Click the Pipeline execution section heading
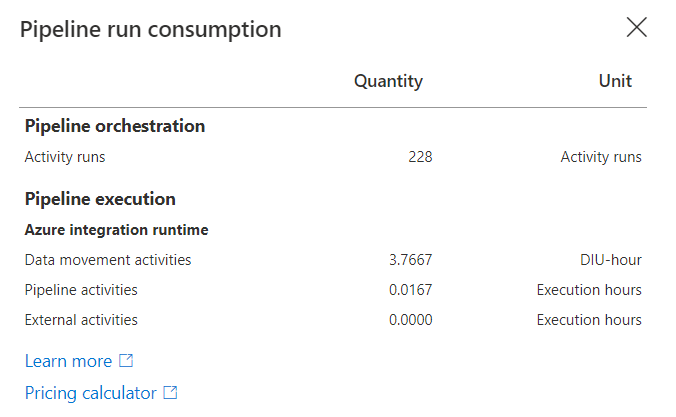 [x=100, y=199]
